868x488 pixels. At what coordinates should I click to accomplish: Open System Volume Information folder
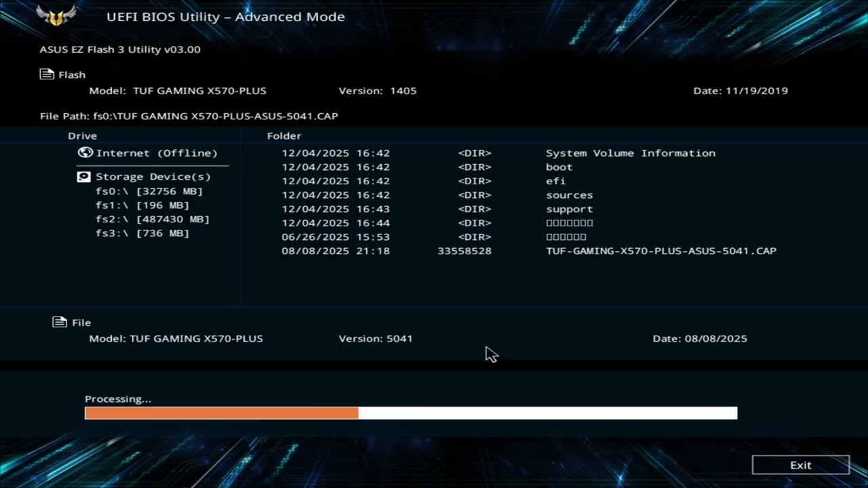pyautogui.click(x=631, y=153)
